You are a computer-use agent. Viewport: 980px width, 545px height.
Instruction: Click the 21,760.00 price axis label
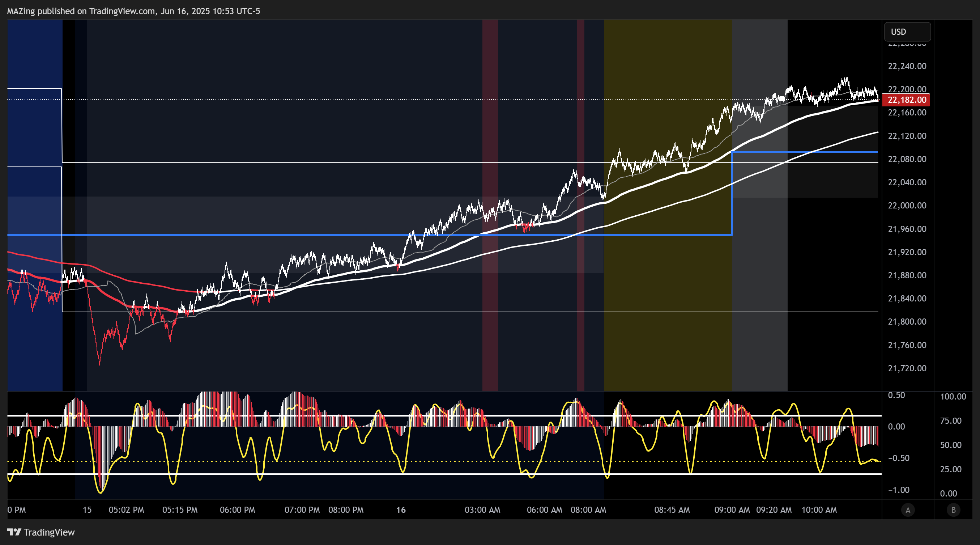coord(907,345)
